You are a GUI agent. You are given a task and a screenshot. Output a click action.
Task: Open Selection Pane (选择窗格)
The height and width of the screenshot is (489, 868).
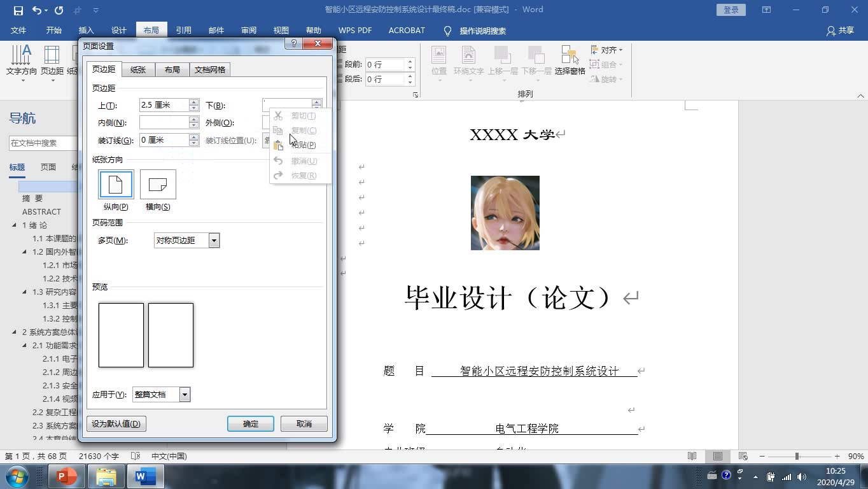pyautogui.click(x=570, y=60)
